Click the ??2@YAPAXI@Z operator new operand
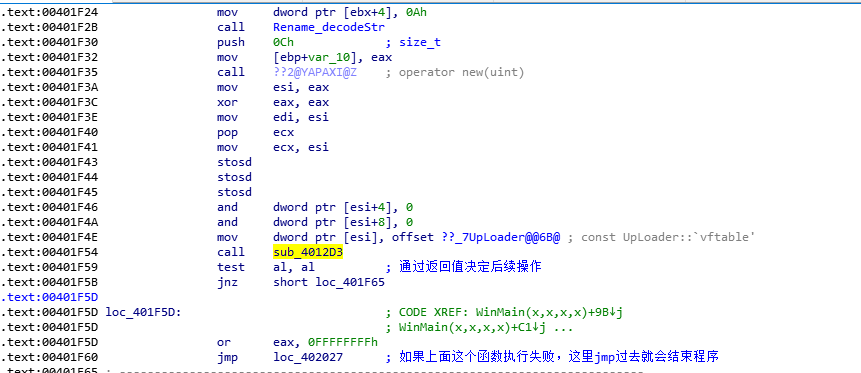This screenshot has width=861, height=373. pos(315,72)
